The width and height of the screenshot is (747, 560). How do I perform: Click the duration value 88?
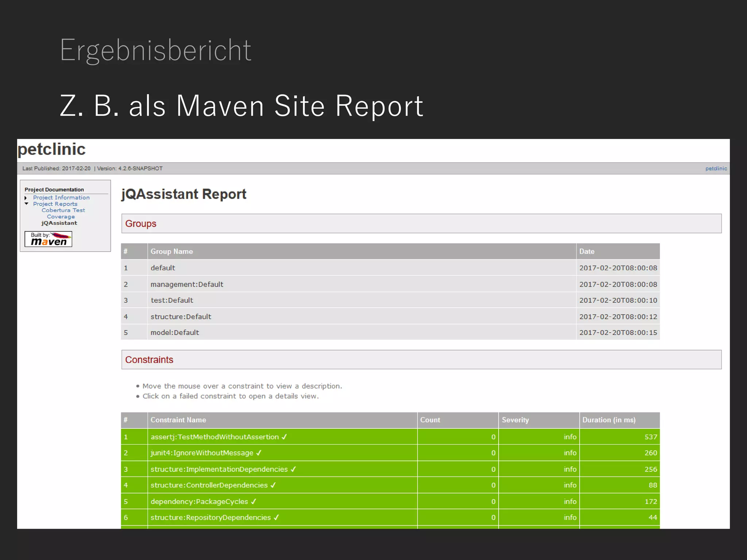tap(653, 485)
